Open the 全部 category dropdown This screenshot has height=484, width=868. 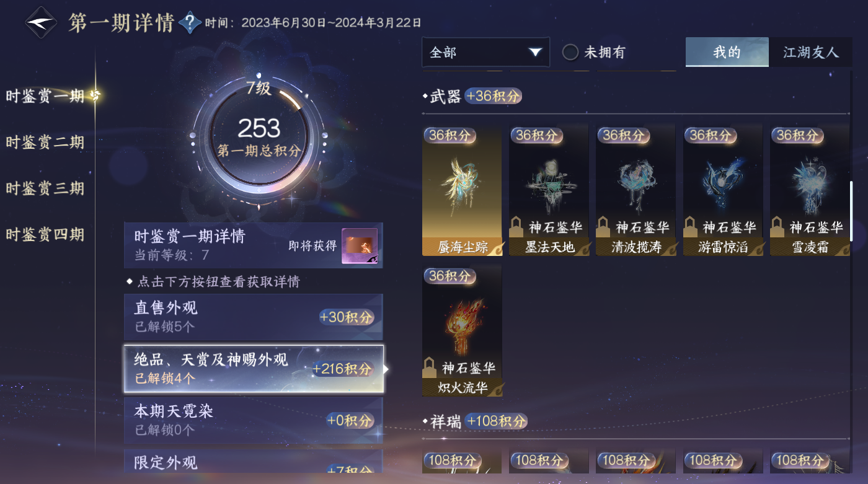[x=485, y=52]
